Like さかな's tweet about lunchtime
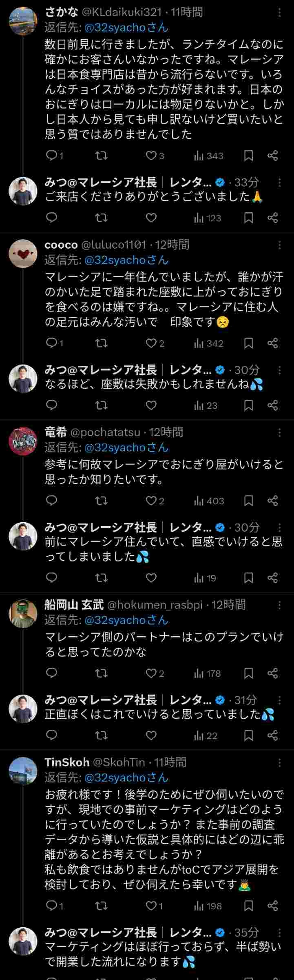This screenshot has height=980, width=294. 151,156
